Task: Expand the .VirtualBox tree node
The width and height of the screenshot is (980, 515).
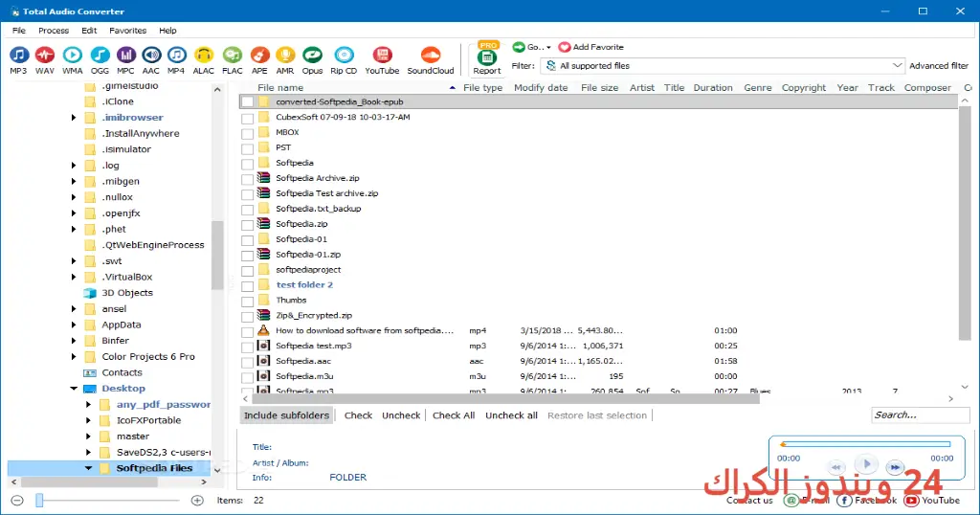Action: click(74, 277)
